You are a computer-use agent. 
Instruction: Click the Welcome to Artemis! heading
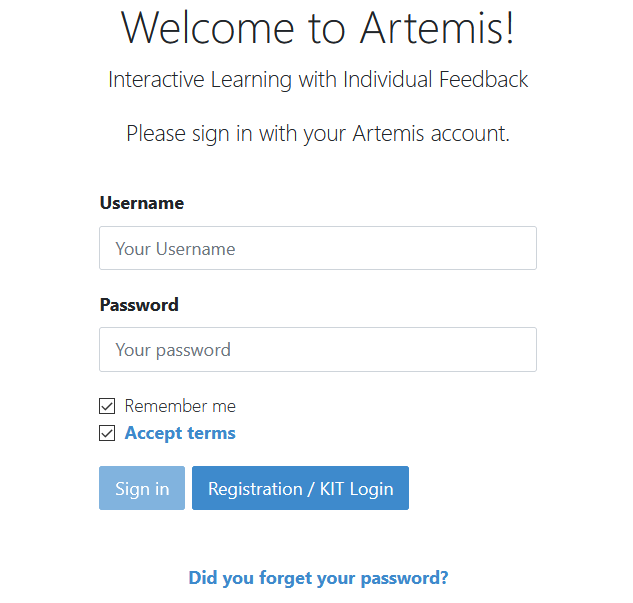(x=318, y=28)
